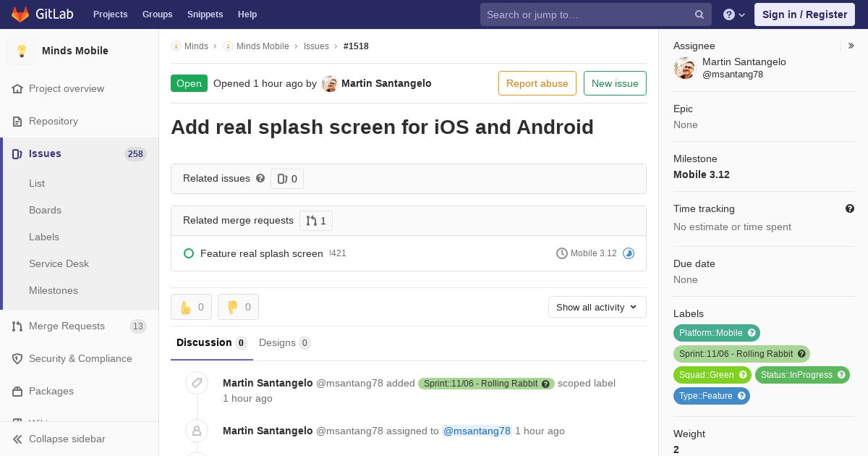This screenshot has width=868, height=456.
Task: Click the Platform::Mobile label
Action: tap(711, 333)
